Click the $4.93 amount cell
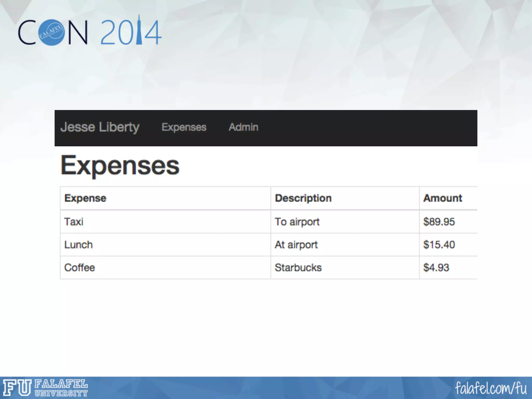532x399 pixels. pos(436,268)
